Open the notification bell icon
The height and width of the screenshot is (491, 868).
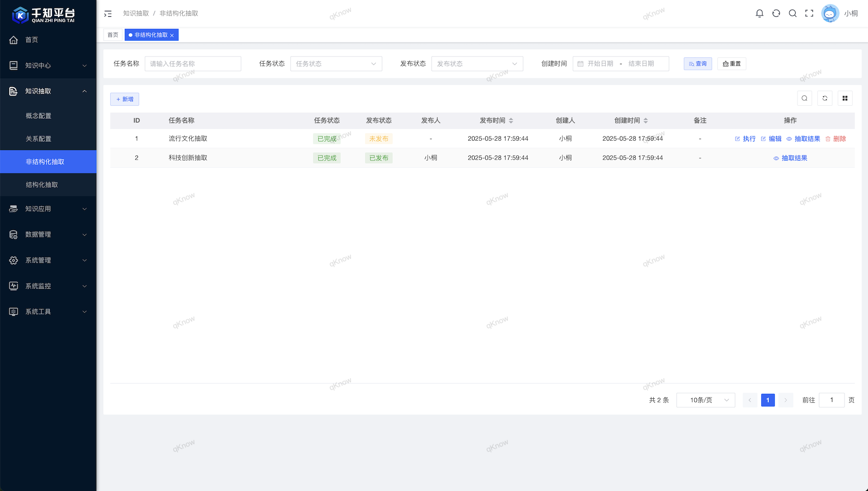coord(759,13)
